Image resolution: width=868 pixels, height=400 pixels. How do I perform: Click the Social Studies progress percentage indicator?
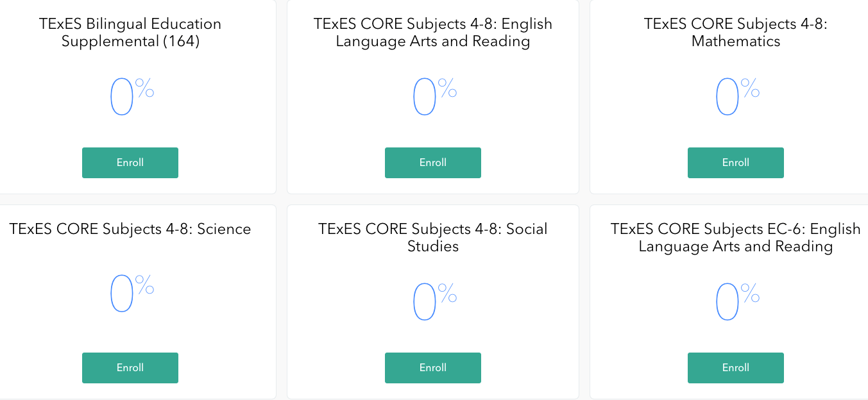(x=432, y=300)
